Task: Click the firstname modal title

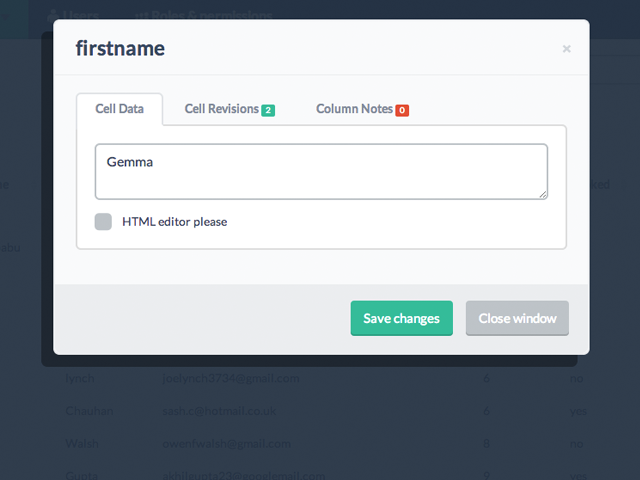Action: coord(121,48)
